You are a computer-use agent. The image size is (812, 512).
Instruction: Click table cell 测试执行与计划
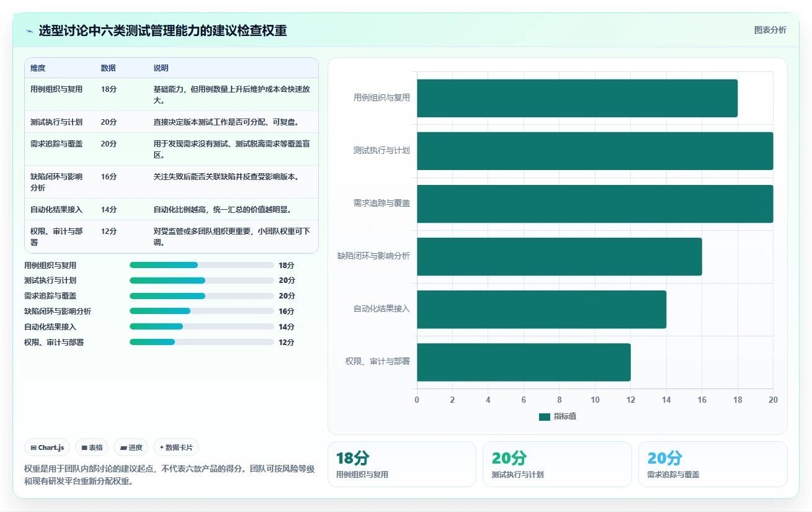pyautogui.click(x=56, y=122)
